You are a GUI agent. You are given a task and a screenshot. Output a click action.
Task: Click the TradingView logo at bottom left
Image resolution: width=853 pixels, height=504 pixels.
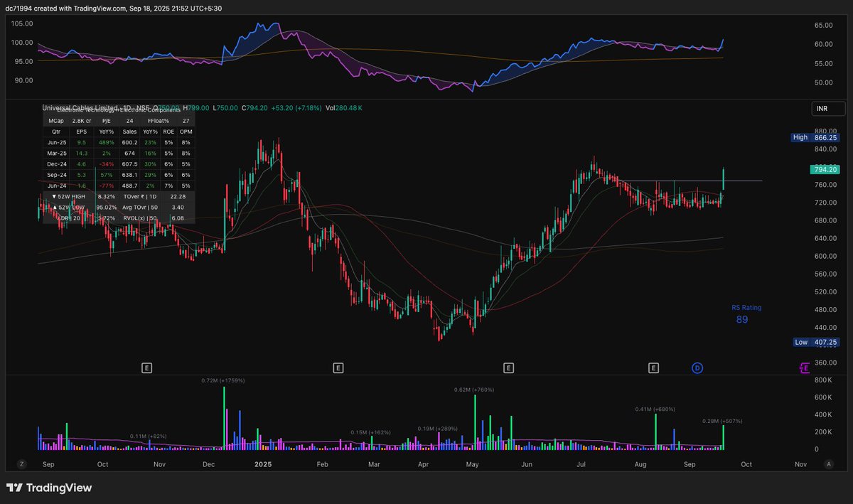50,488
